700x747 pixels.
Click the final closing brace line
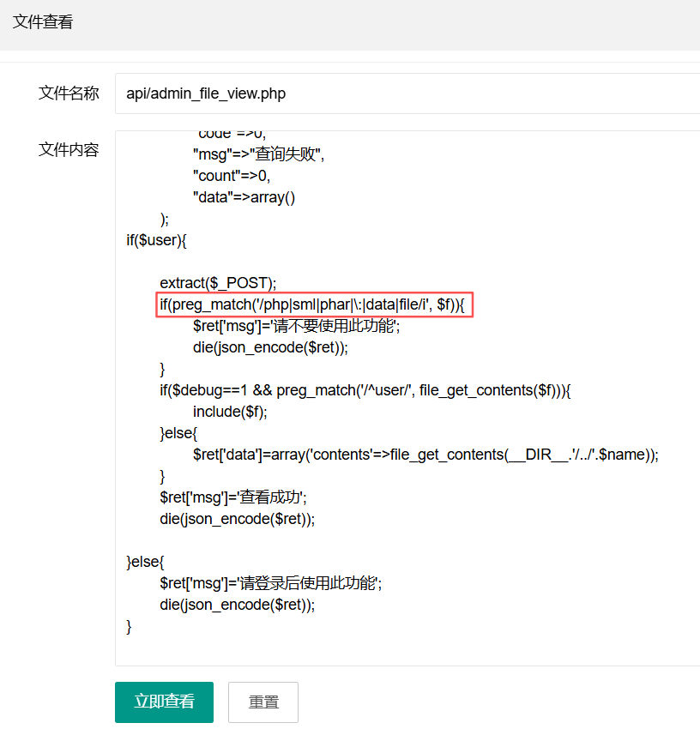tap(130, 626)
